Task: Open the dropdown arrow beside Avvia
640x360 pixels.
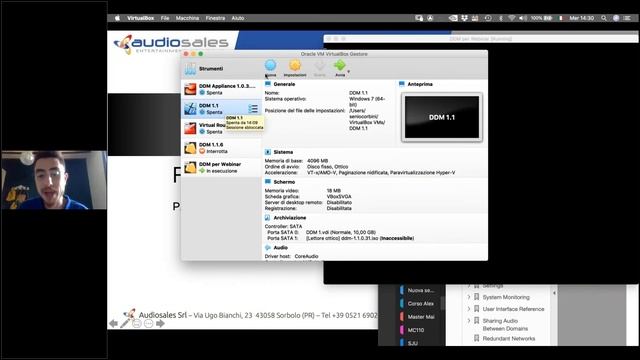Action: [x=349, y=71]
